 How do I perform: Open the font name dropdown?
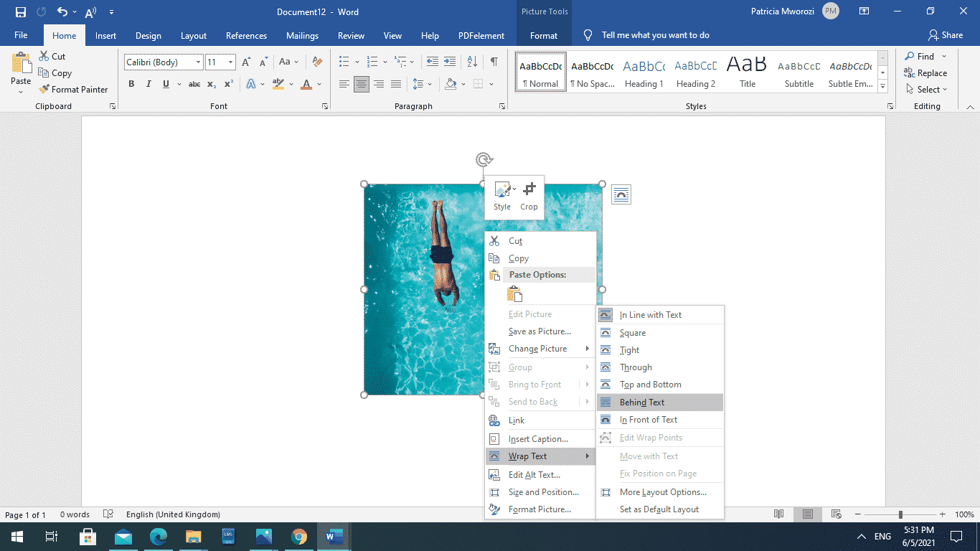pyautogui.click(x=199, y=62)
